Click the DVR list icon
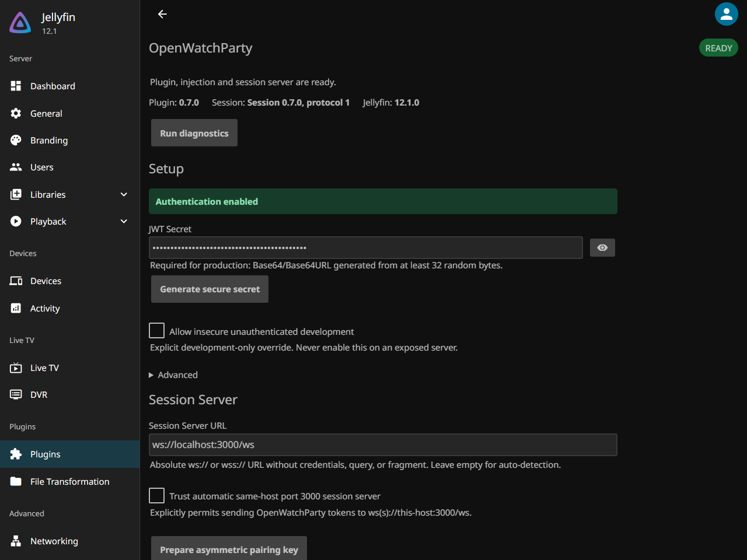 [x=16, y=394]
